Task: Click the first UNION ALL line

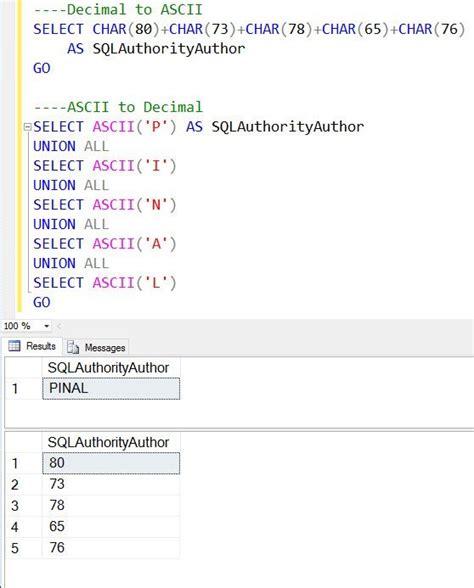Action: point(71,146)
